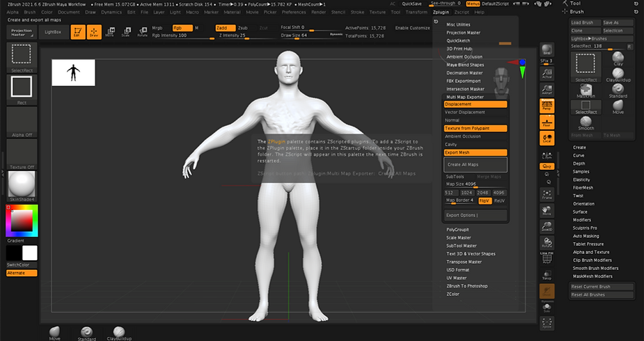
Task: Toggle FlipV option
Action: pyautogui.click(x=485, y=200)
